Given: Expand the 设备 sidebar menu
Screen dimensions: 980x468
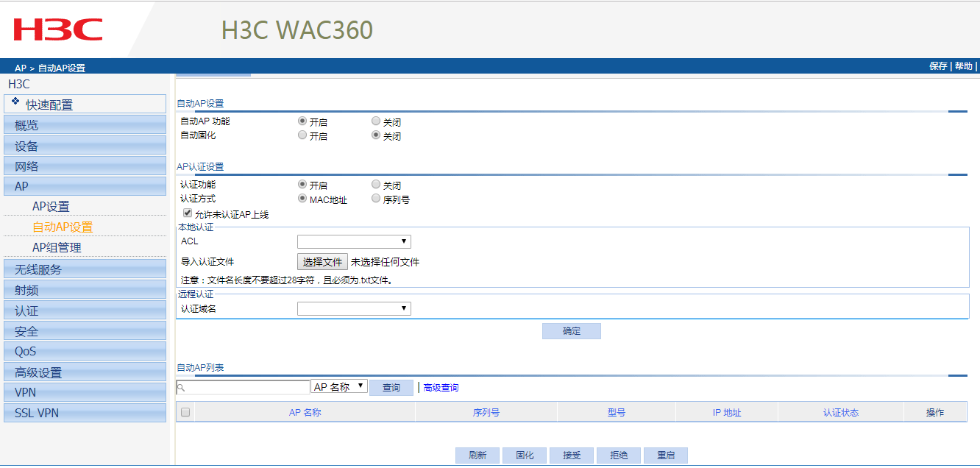Looking at the screenshot, I should tap(85, 146).
